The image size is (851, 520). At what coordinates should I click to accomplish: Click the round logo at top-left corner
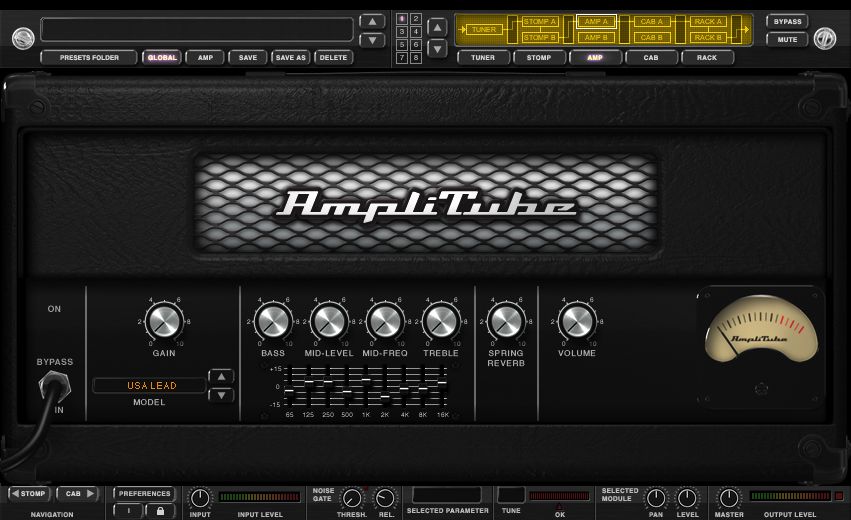pyautogui.click(x=23, y=39)
